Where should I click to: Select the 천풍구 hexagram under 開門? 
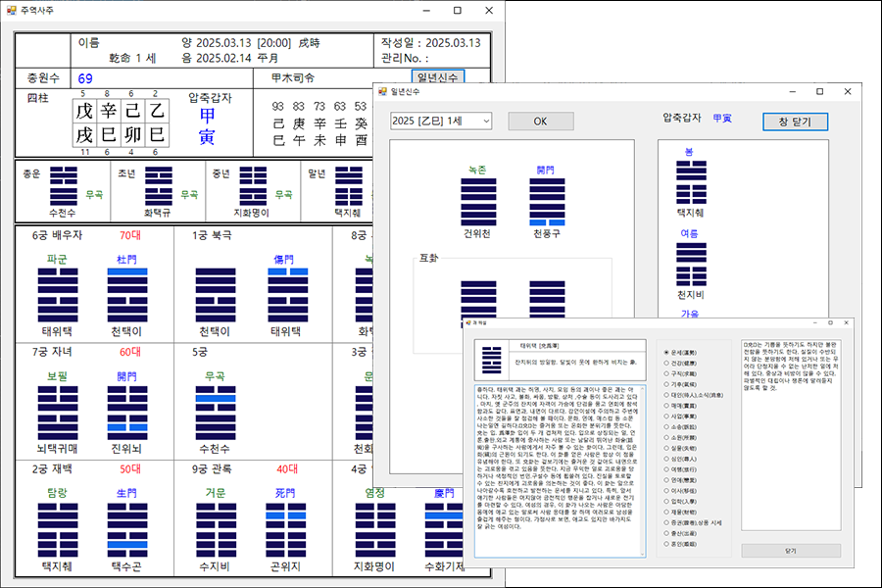(547, 200)
